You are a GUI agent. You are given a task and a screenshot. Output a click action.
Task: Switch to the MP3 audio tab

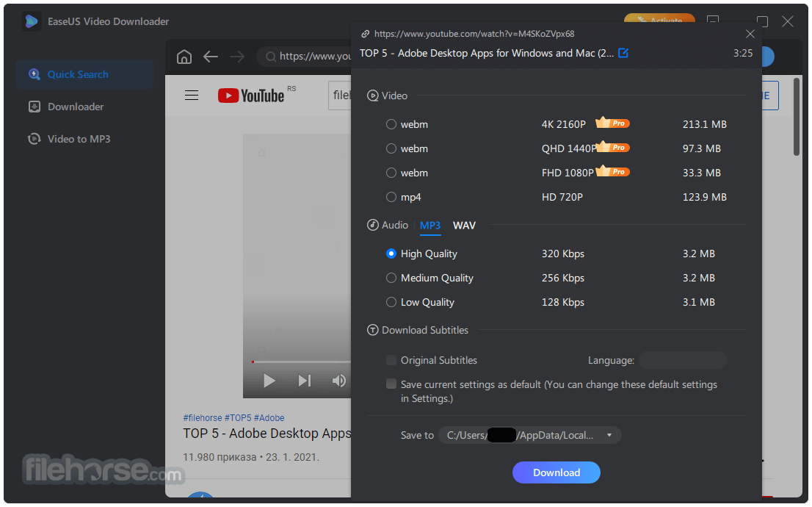pos(429,226)
